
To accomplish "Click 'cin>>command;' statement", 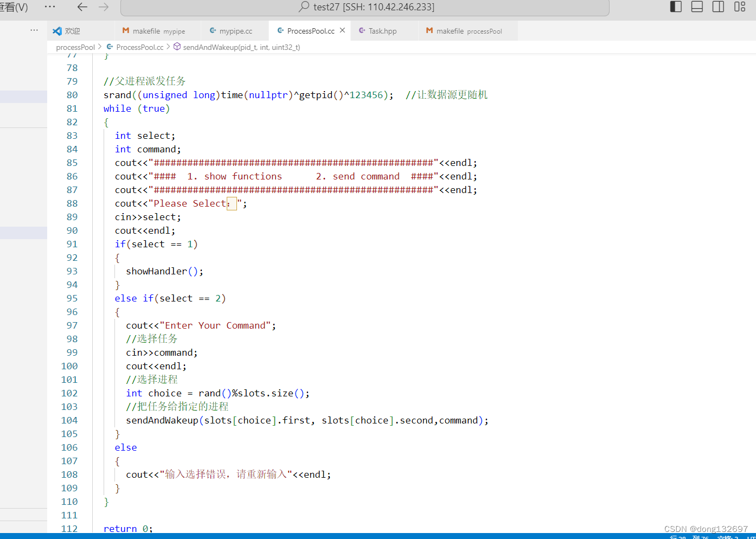I will [x=162, y=352].
